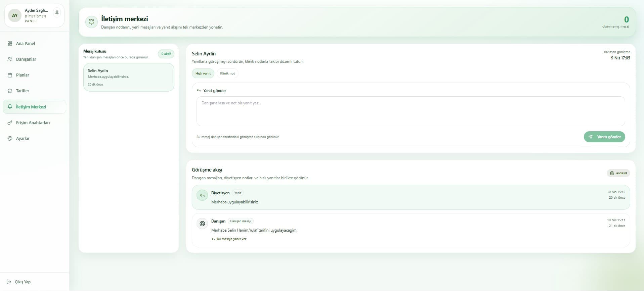Image resolution: width=644 pixels, height=291 pixels.
Task: Click the key icon for Erişim Anahtarları
Action: pyautogui.click(x=10, y=123)
